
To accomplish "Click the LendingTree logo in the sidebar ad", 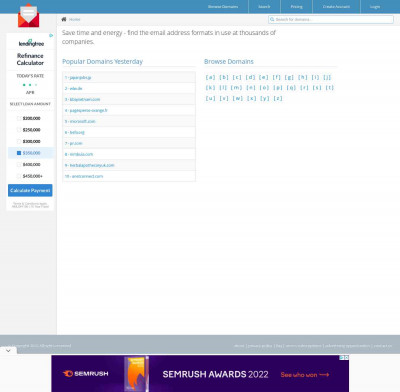I will [31, 43].
